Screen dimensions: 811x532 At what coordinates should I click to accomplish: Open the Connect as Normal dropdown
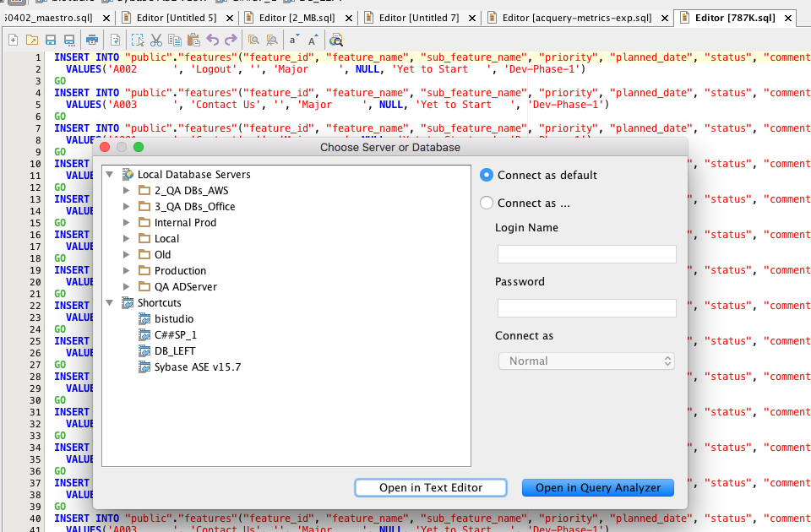(x=586, y=361)
